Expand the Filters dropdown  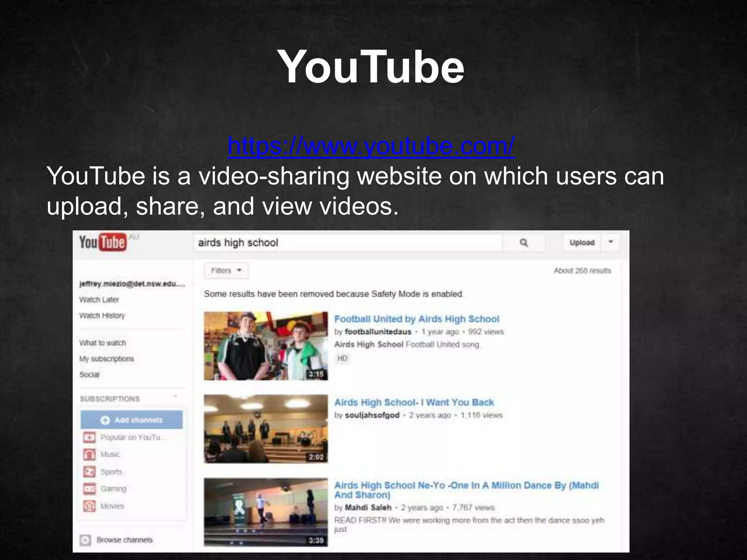(226, 271)
